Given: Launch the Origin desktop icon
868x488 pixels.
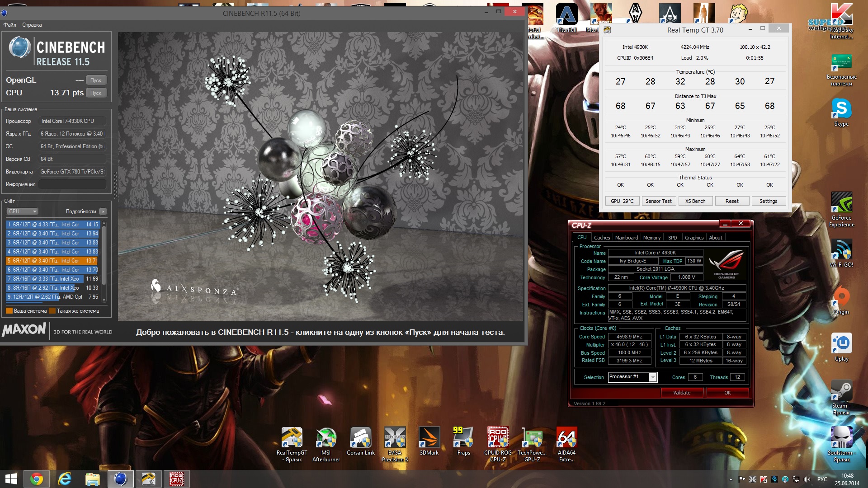Looking at the screenshot, I should coord(841,300).
